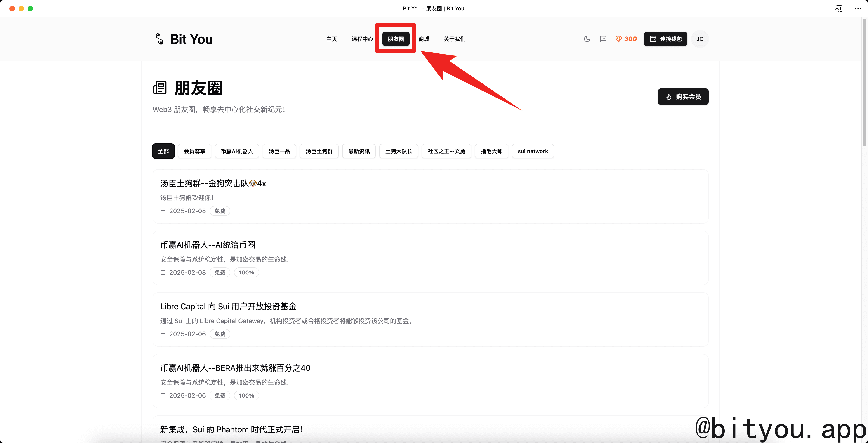This screenshot has width=868, height=443.
Task: Click 免费 badge on AI统治币圈 post
Action: click(x=220, y=273)
